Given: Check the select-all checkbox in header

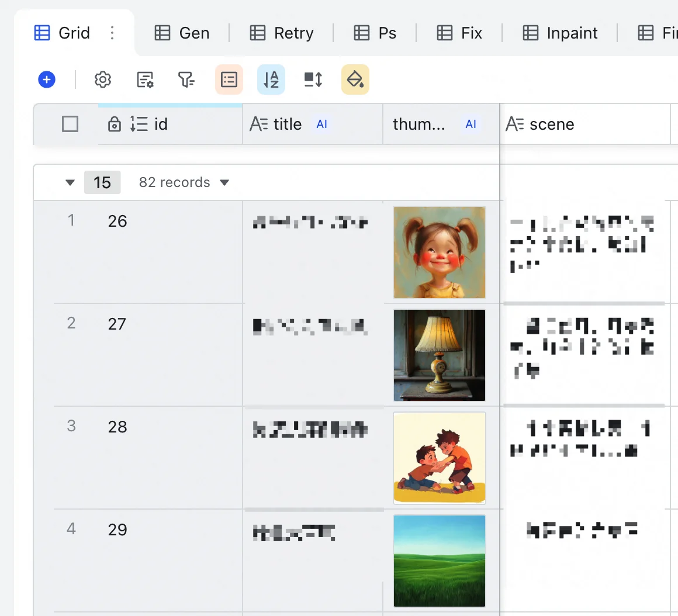Looking at the screenshot, I should coord(70,124).
